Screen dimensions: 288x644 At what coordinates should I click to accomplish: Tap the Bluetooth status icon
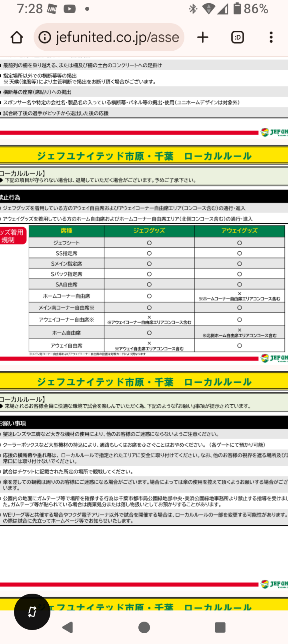[x=193, y=9]
